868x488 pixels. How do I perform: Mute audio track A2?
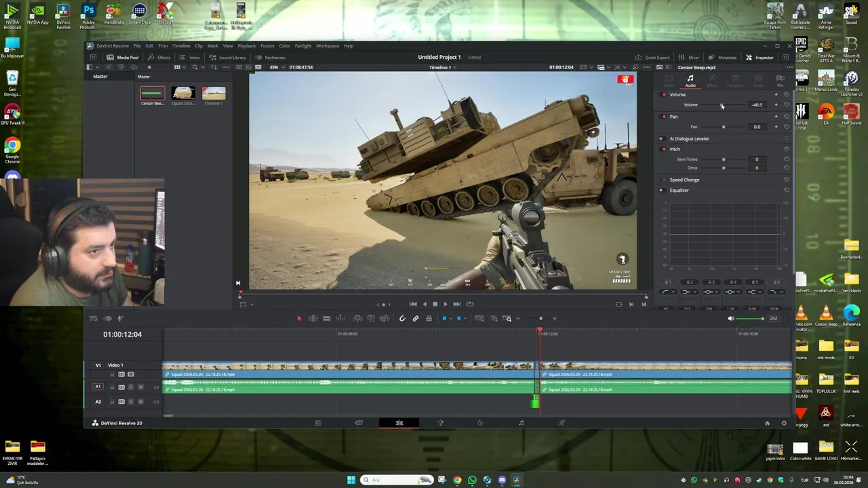coord(140,402)
